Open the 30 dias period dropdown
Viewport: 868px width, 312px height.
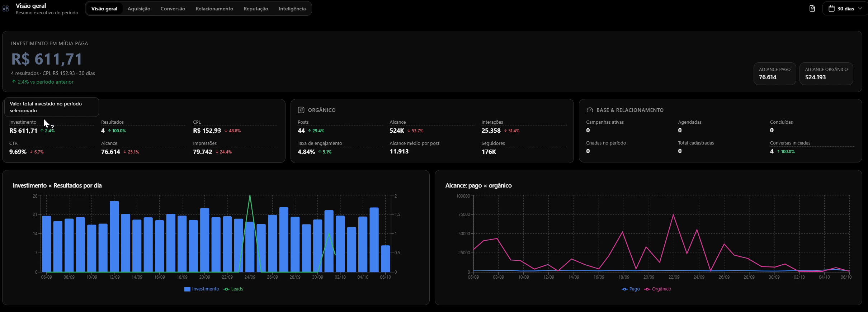(845, 9)
